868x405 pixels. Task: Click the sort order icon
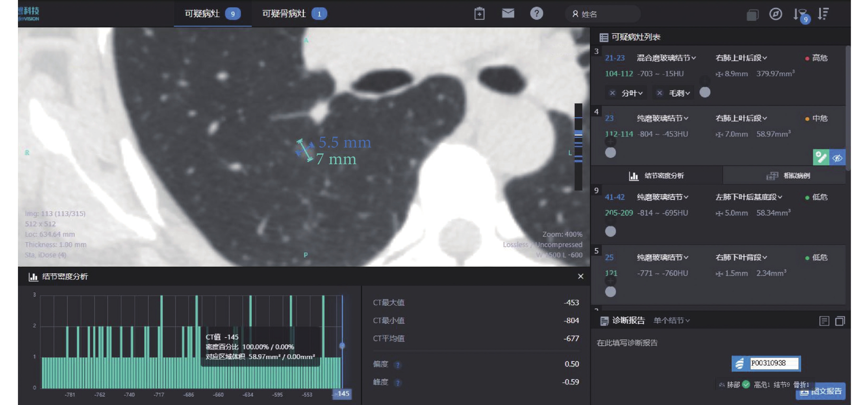tap(823, 14)
